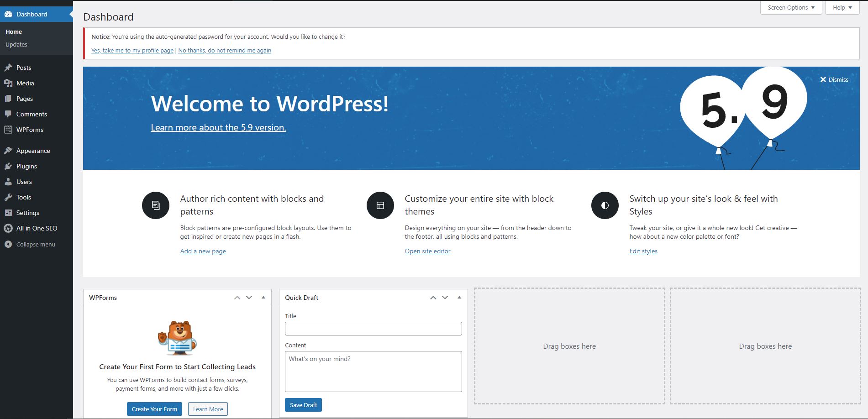Click the WPForms bear mascot image
868x419 pixels.
(x=177, y=338)
